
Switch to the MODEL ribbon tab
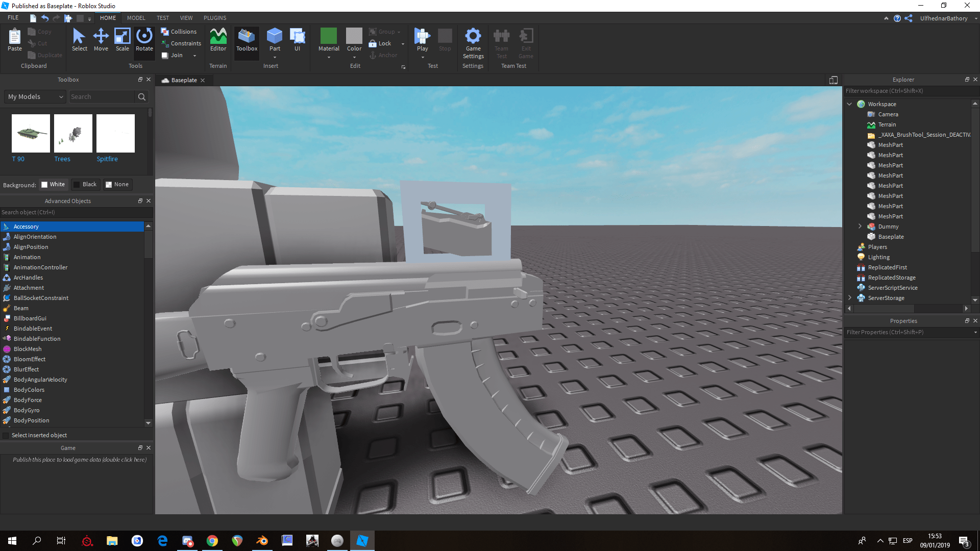[136, 17]
